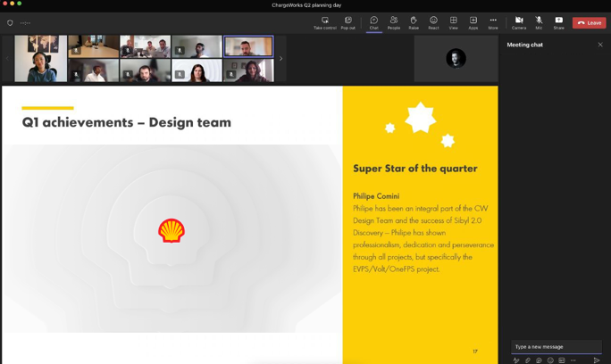Open the React emoji options
Screen dimensions: 611x364
coord(433,22)
